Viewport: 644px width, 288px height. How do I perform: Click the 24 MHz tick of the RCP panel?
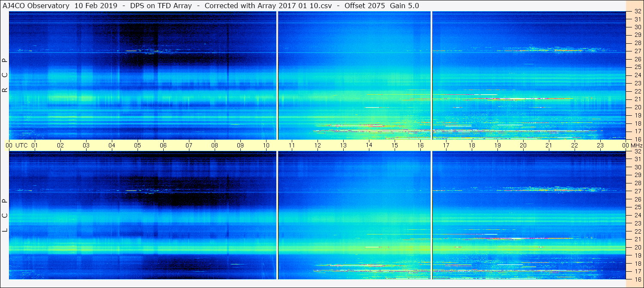point(638,75)
